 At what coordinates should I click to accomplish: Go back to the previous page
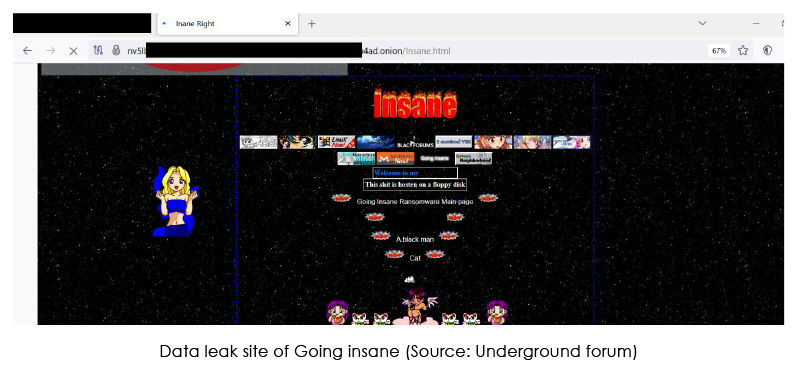(x=27, y=51)
